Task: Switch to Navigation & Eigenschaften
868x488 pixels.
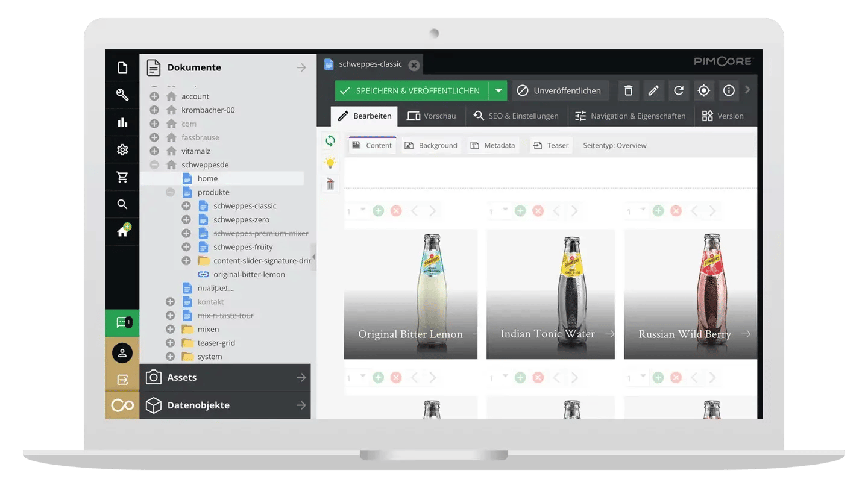Action: coord(631,116)
